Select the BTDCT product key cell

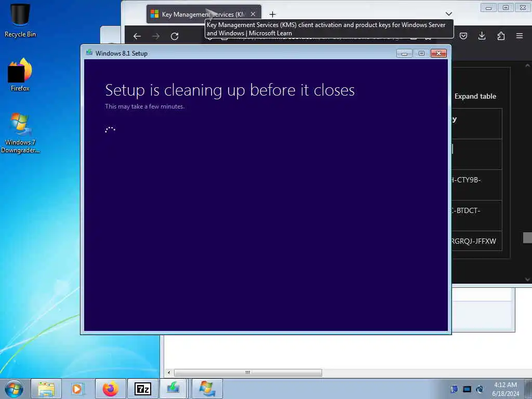click(477, 216)
